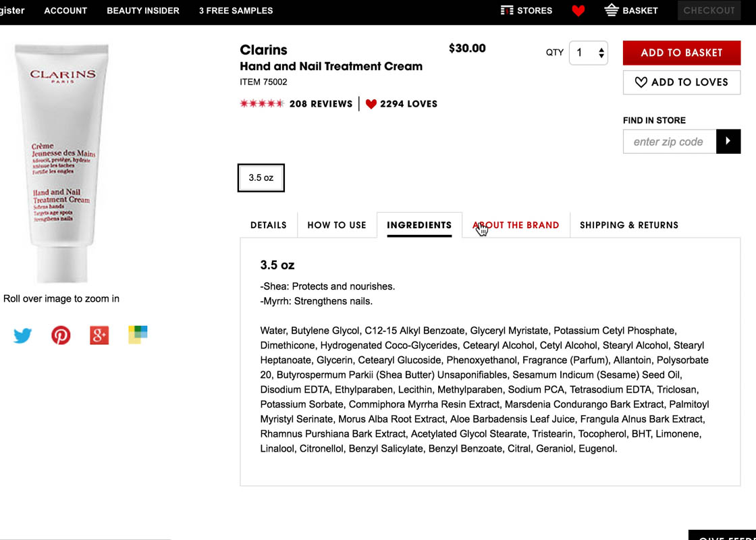Image resolution: width=756 pixels, height=540 pixels.
Task: Share via Google Plus icon
Action: [x=99, y=335]
